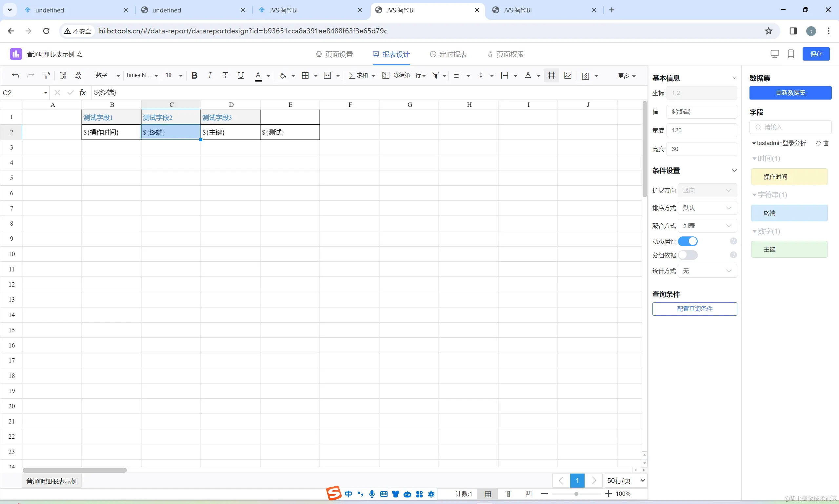
Task: Open the 排序方式 dropdown
Action: coord(707,208)
